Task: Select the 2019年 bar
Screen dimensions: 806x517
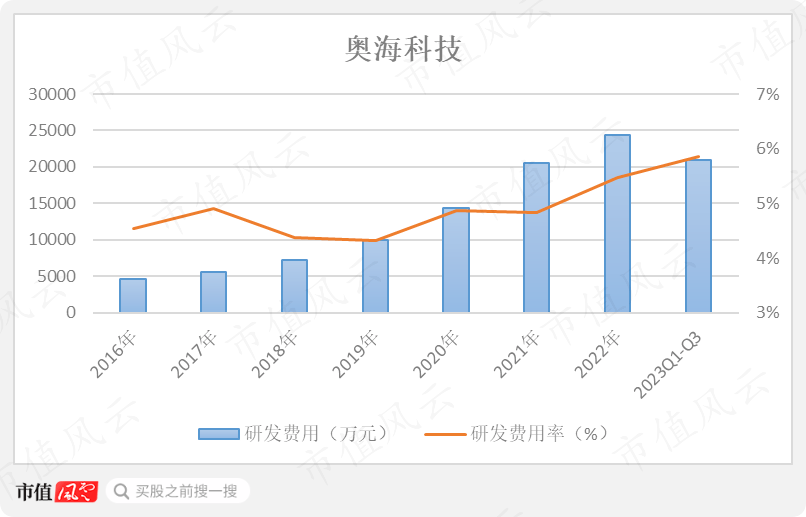Action: [375, 276]
